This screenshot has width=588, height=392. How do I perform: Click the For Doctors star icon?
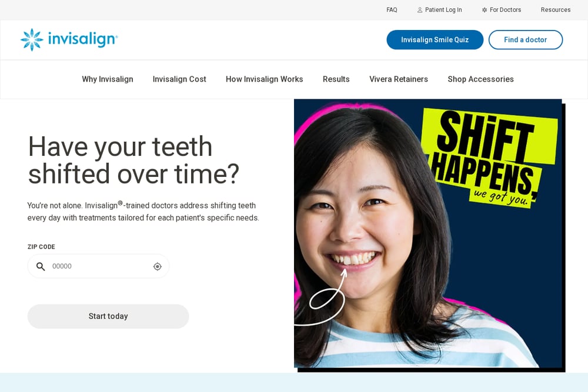click(x=485, y=10)
